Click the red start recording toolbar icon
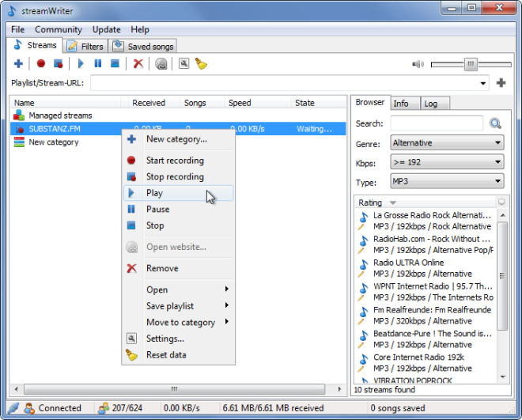This screenshot has width=522, height=420. click(41, 63)
